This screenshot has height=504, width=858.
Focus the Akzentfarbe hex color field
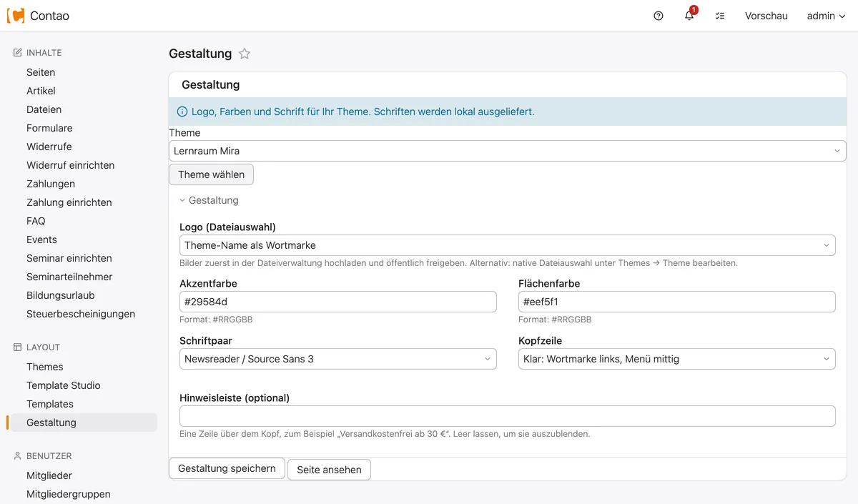(338, 302)
